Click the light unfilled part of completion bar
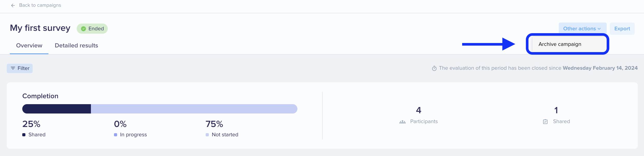 pos(194,109)
